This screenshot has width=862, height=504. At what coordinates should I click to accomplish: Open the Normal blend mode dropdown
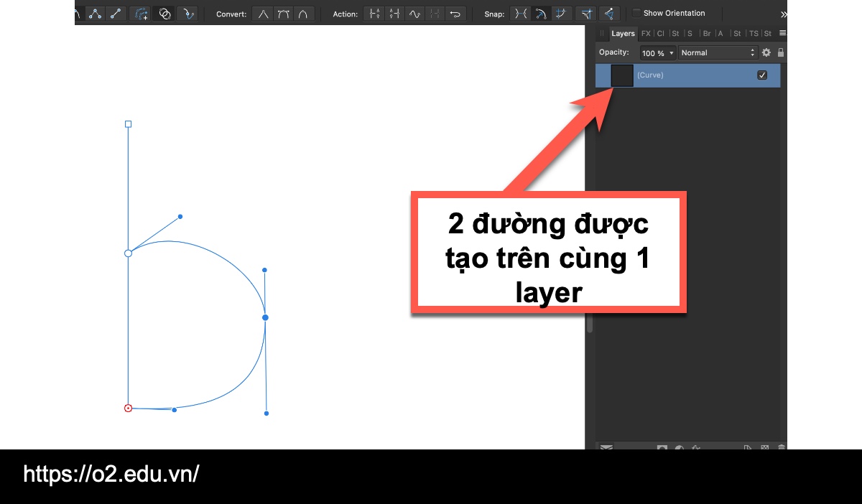718,52
